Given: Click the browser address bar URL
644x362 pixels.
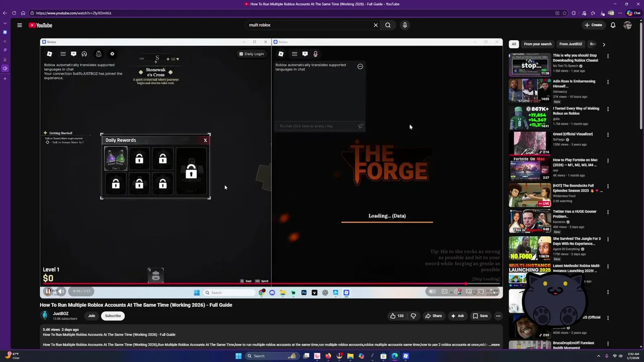Looking at the screenshot, I should click(x=74, y=13).
